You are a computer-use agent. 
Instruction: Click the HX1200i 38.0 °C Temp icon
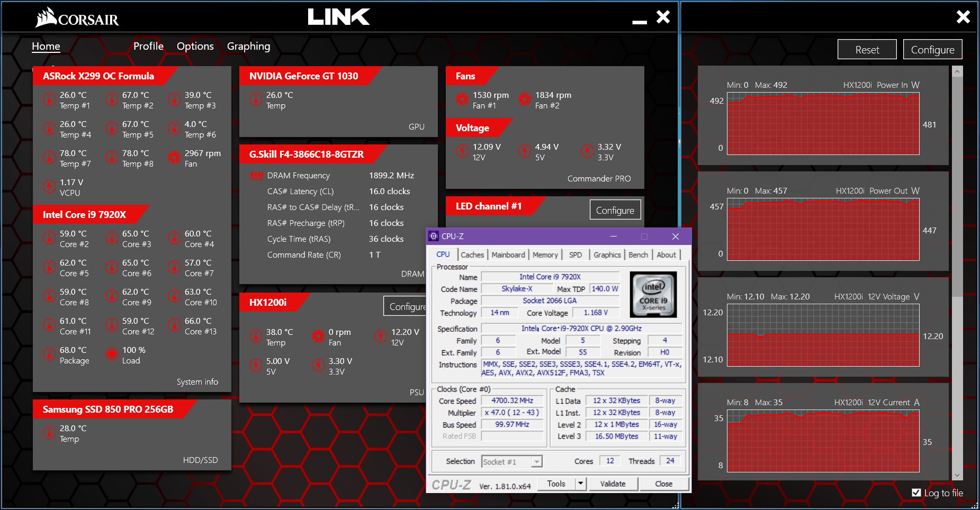coord(256,336)
